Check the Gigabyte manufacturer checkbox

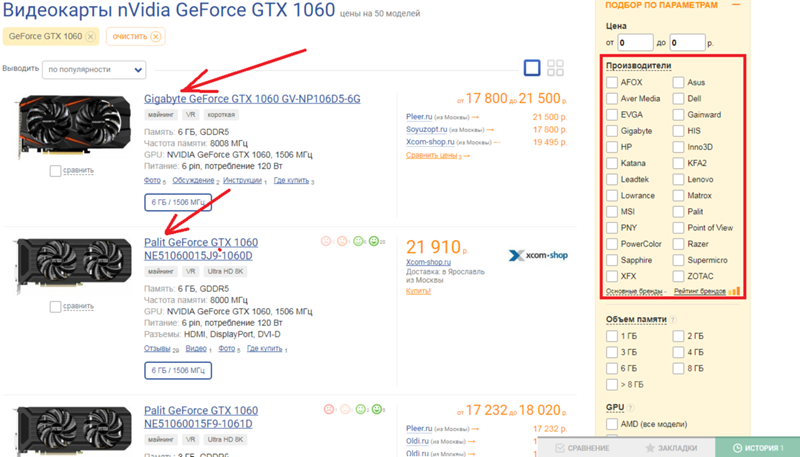click(x=612, y=131)
